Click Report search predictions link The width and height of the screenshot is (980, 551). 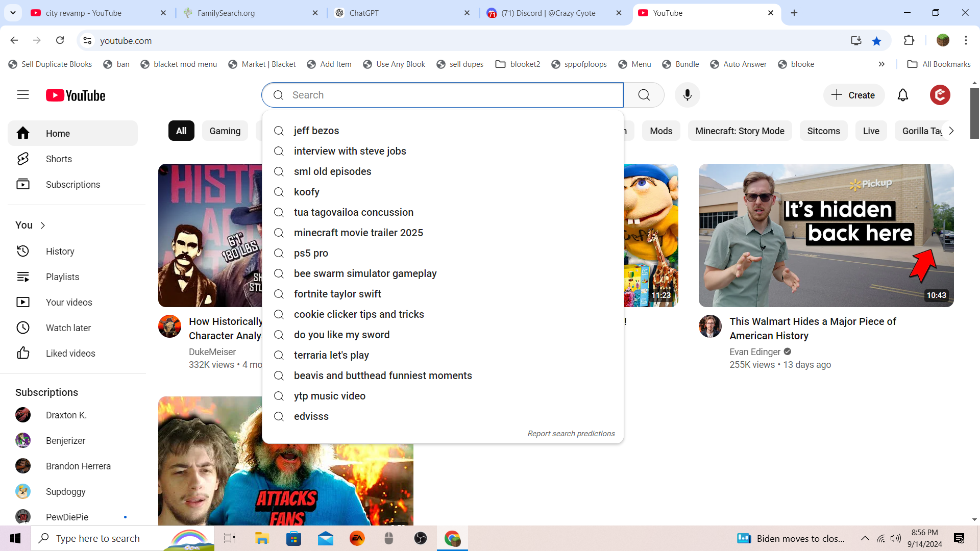pos(571,434)
